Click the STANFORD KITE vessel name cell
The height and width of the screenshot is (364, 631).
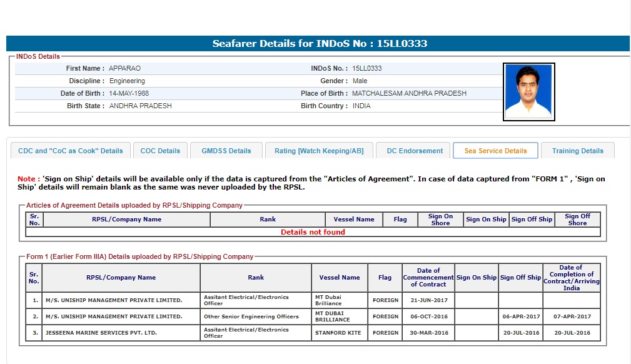[x=338, y=333]
